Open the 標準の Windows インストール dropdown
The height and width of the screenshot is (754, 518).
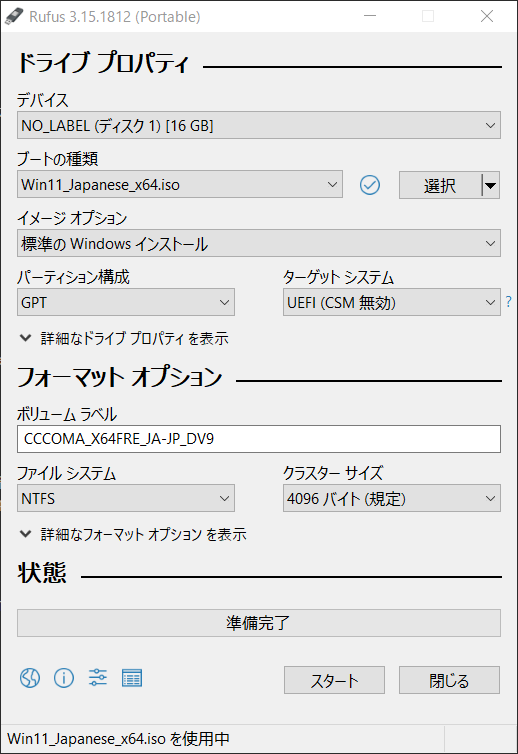click(x=259, y=243)
